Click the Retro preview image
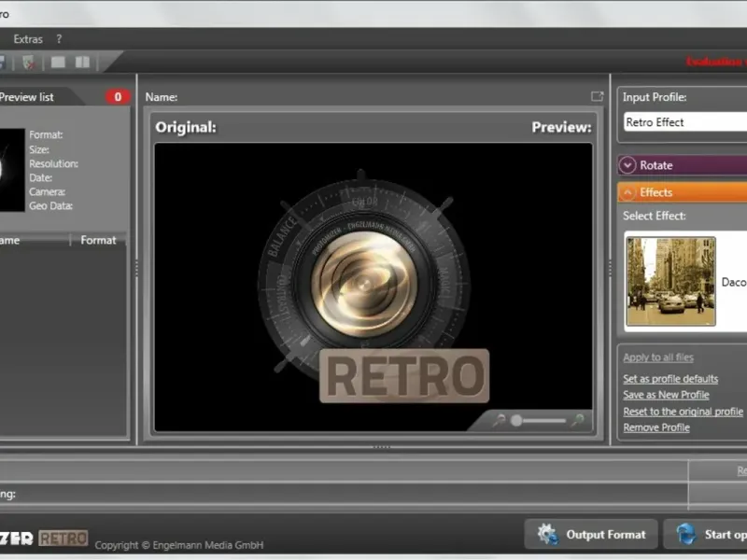 pyautogui.click(x=373, y=287)
